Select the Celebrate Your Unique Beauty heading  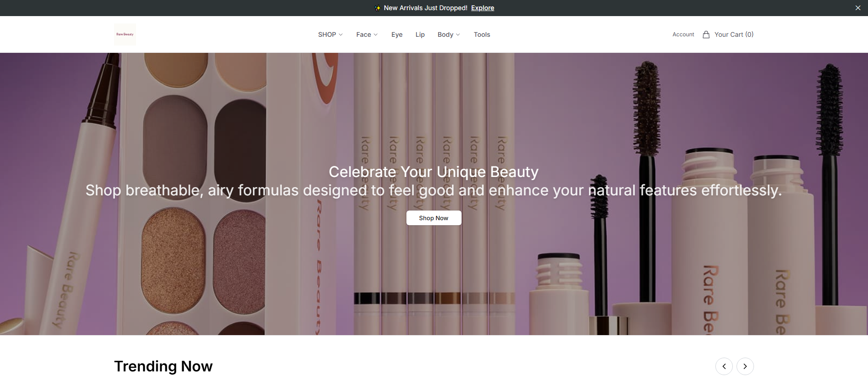[x=434, y=171]
